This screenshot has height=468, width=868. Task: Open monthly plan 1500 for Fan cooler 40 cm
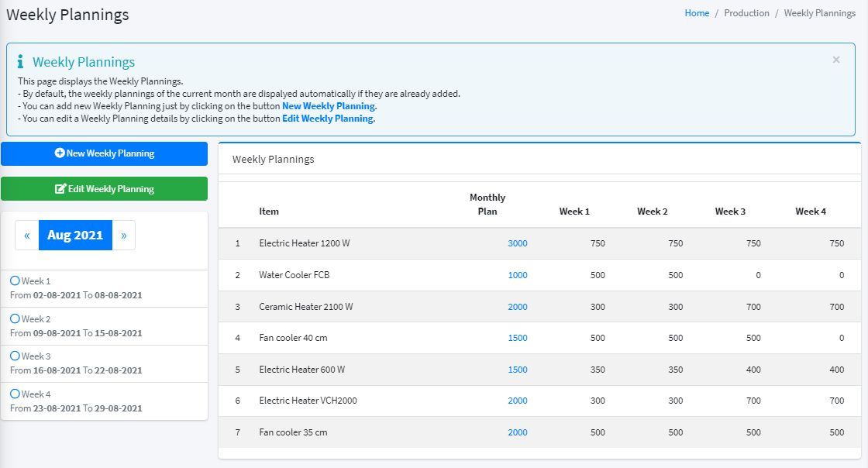tap(518, 338)
